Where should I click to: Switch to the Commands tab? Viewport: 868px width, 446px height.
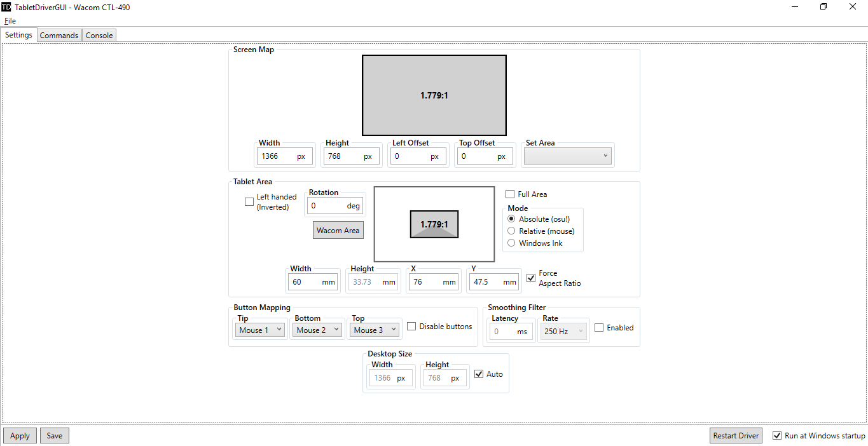59,36
